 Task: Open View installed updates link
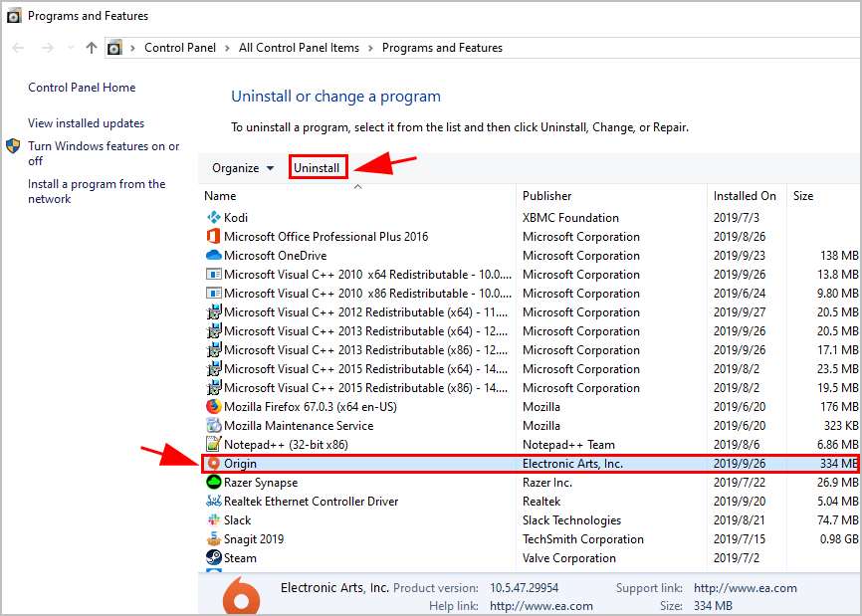point(87,123)
